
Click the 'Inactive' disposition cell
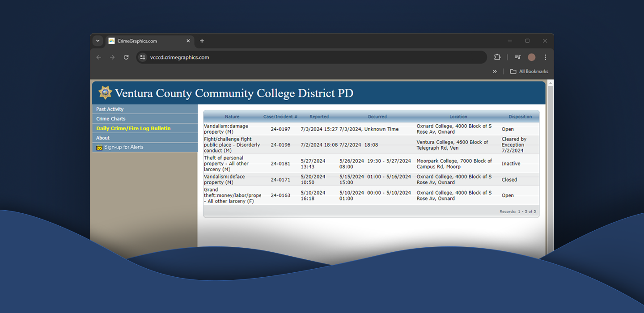click(x=511, y=164)
